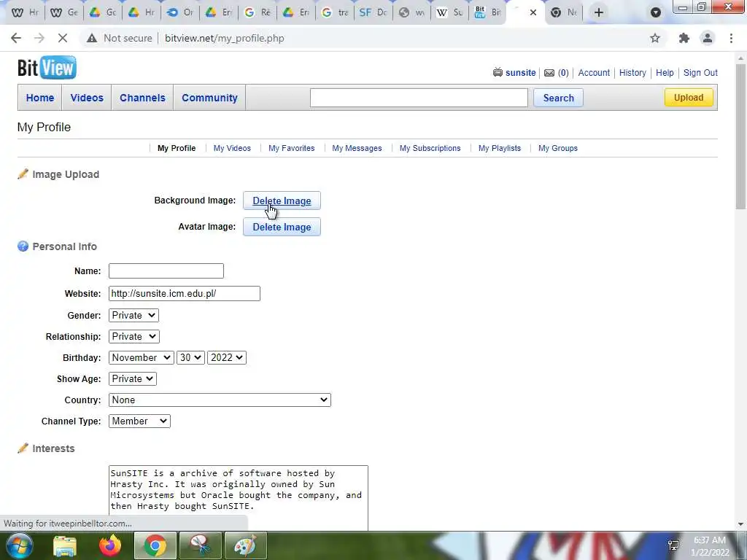This screenshot has width=747, height=560.
Task: Click the browser address bar URL
Action: [x=225, y=38]
